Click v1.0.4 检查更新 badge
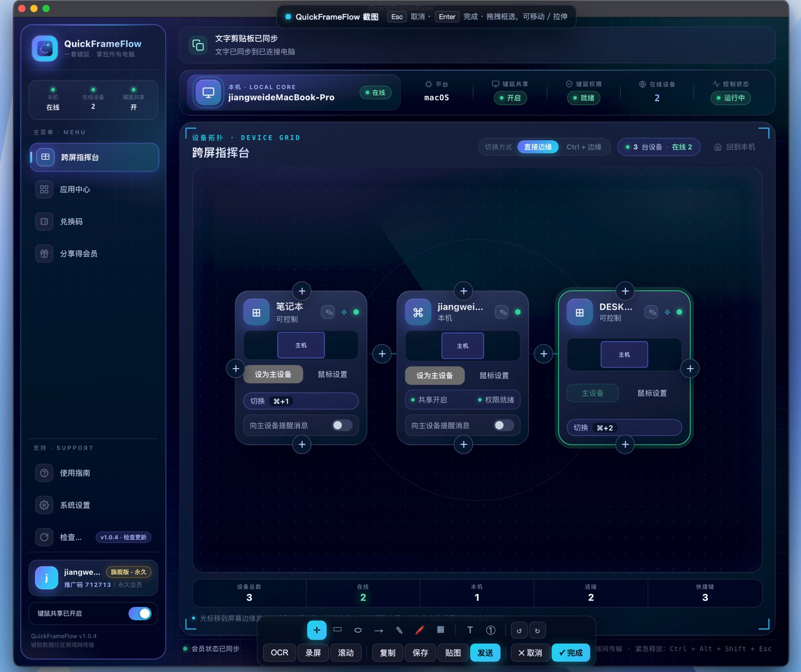The width and height of the screenshot is (801, 672). tap(123, 537)
